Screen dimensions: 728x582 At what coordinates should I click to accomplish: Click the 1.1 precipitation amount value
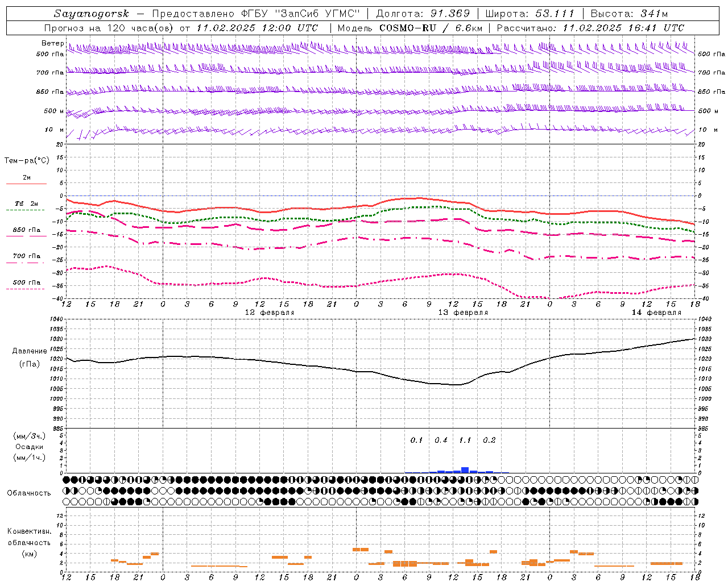click(x=465, y=440)
